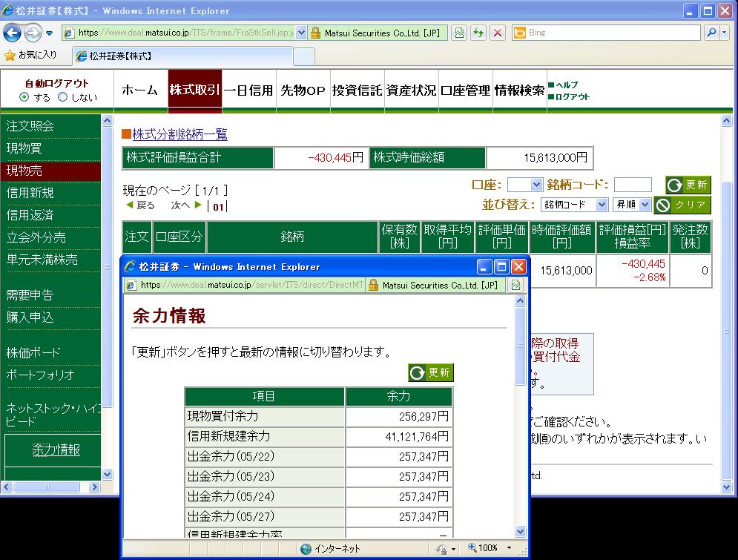Click the popup's vertical scrollbar down arrow
Screen dimensions: 738x560
coord(520,531)
